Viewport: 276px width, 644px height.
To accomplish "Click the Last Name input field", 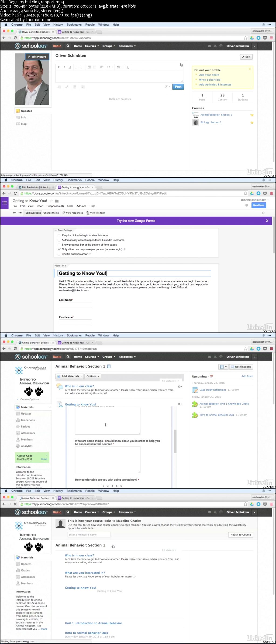I will click(75, 305).
